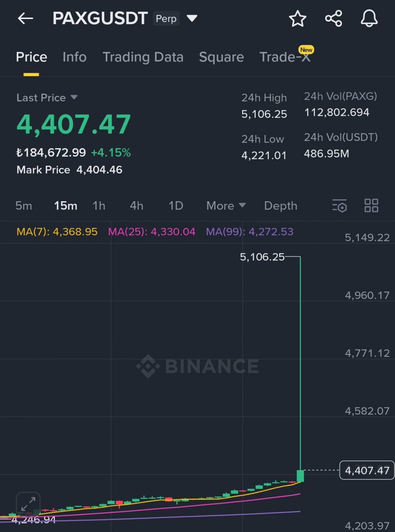Viewport: 395px width, 532px height.
Task: Add PAXGUSDT to favorites with star
Action: [x=297, y=18]
